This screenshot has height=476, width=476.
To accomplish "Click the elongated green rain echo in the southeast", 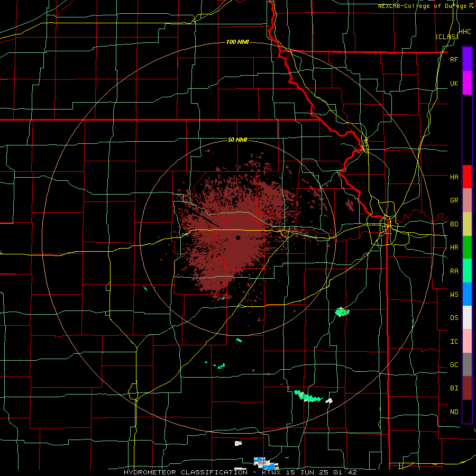I will [308, 397].
